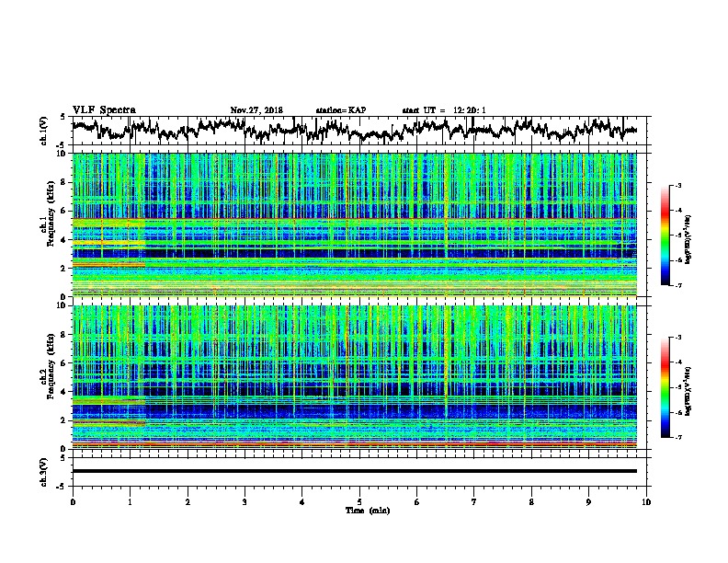This screenshot has width=728, height=563.
Task: Click time axis tick label '4'
Action: 301,502
